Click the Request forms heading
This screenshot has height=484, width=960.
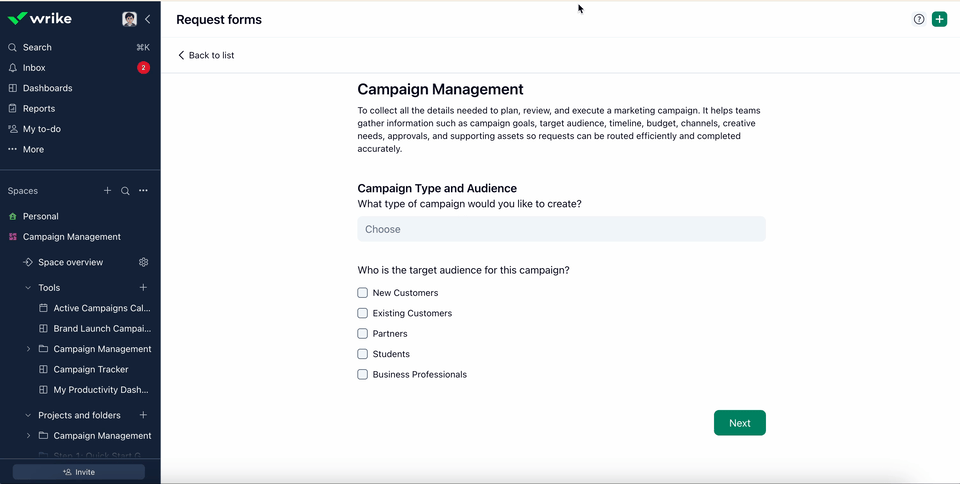(x=219, y=20)
